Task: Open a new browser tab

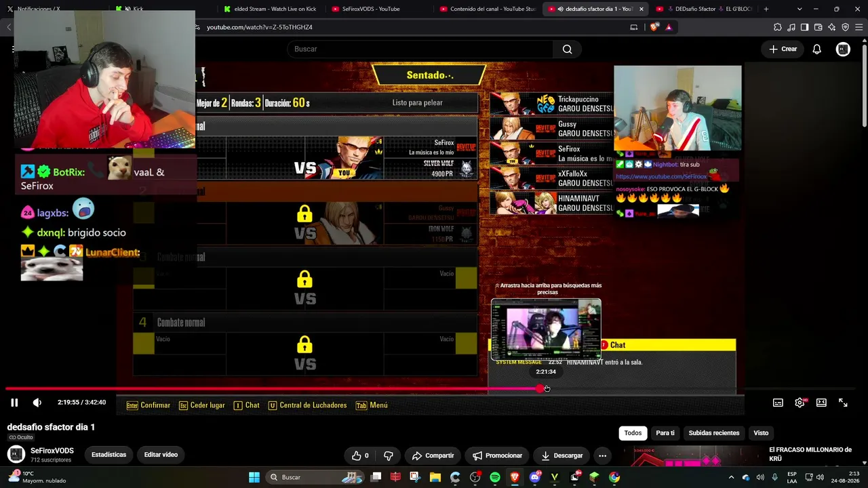Action: 766,9
